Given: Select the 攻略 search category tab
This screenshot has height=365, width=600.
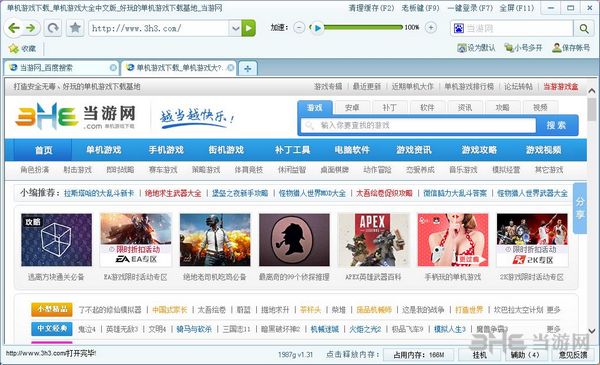Looking at the screenshot, I should (502, 108).
